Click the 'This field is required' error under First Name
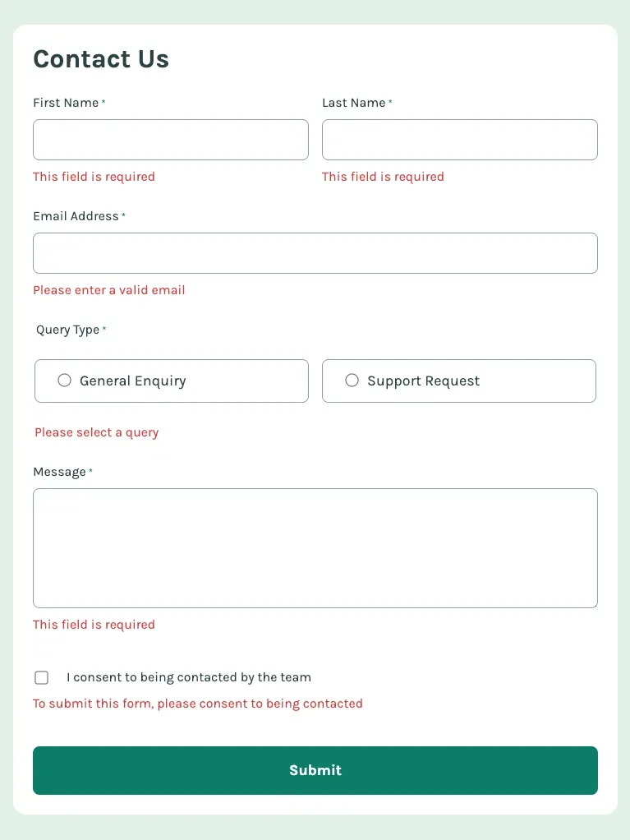 94,176
